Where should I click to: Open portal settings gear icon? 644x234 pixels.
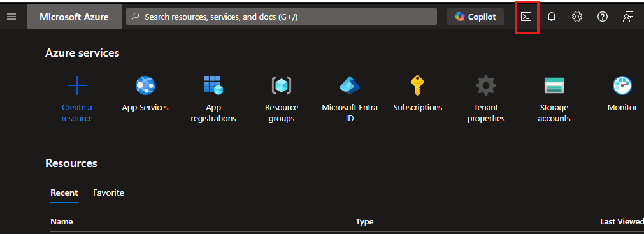point(577,17)
